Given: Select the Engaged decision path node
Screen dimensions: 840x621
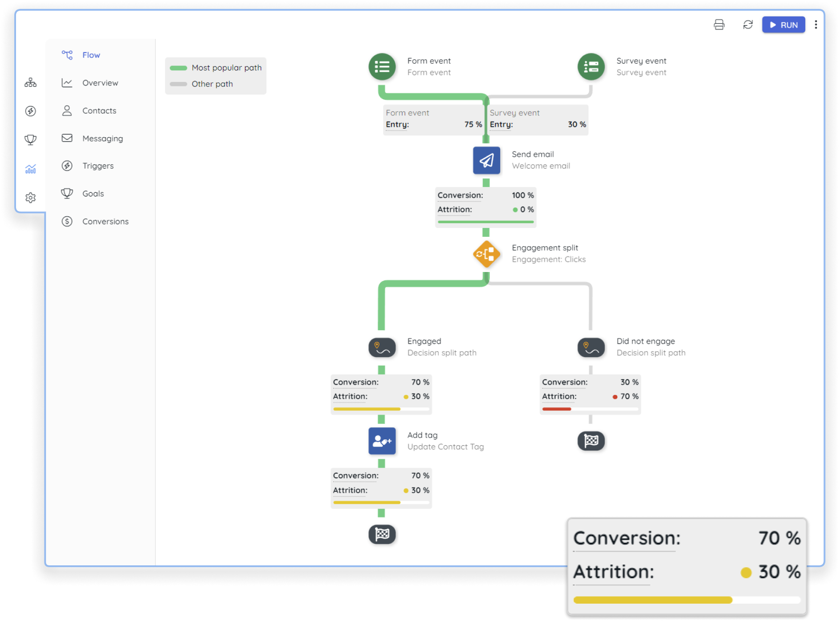Looking at the screenshot, I should (382, 348).
